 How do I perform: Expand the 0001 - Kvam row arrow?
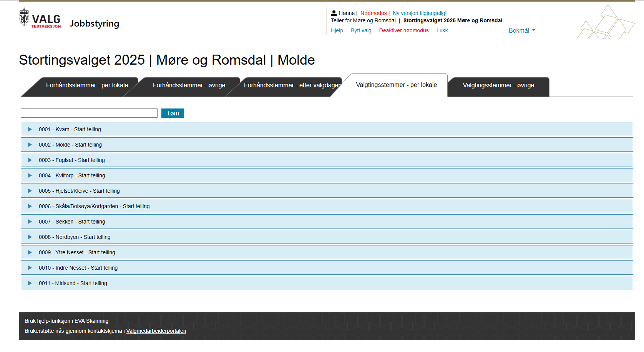coord(30,129)
